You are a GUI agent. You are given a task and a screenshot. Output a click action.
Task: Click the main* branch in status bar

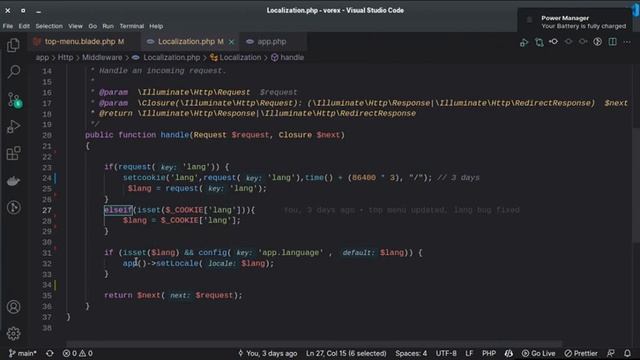click(23, 353)
